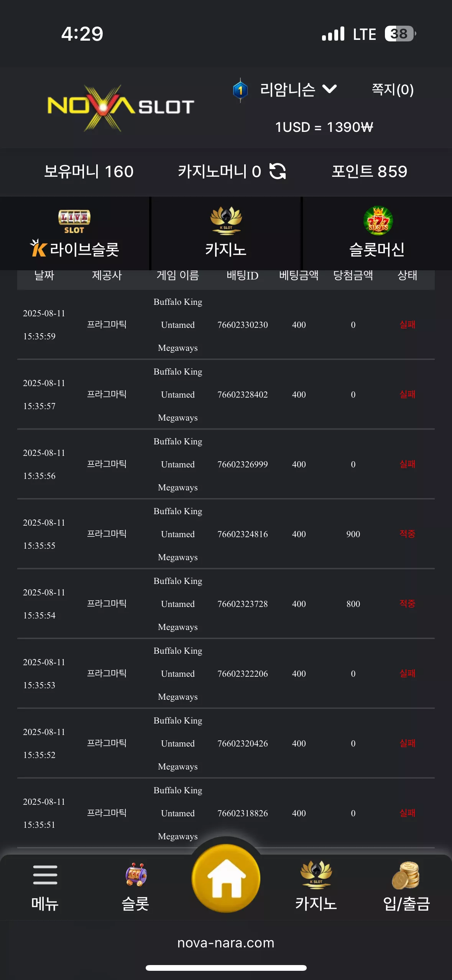This screenshot has height=980, width=452.
Task: Open the deposit/withdraw coins icon
Action: (406, 875)
